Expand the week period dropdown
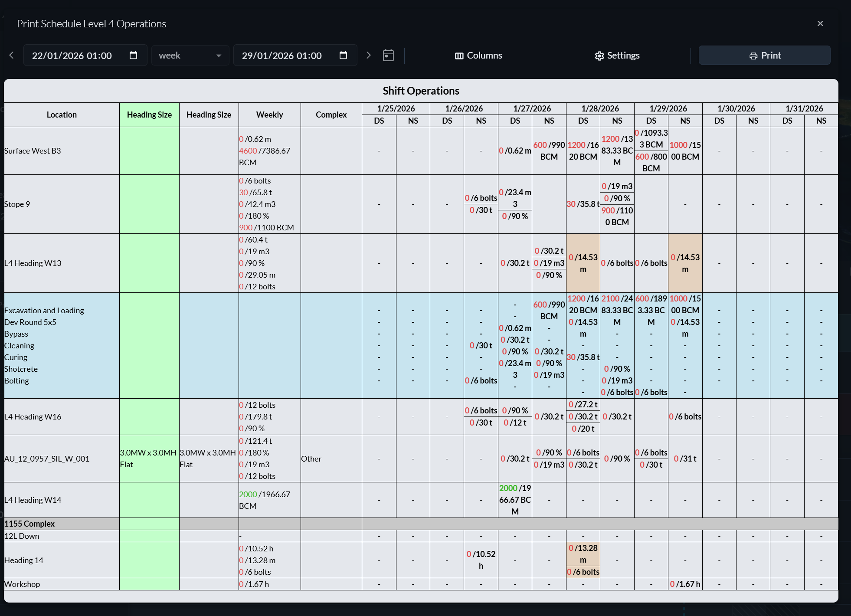 click(190, 55)
